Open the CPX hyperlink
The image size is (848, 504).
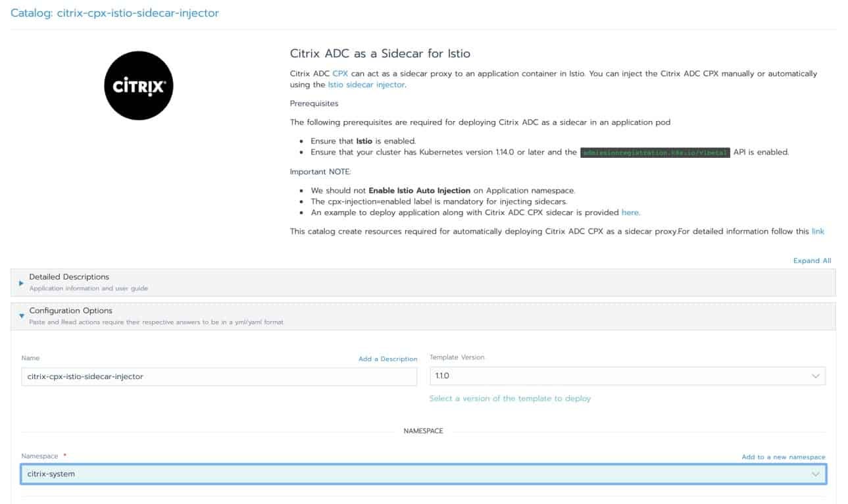point(340,74)
